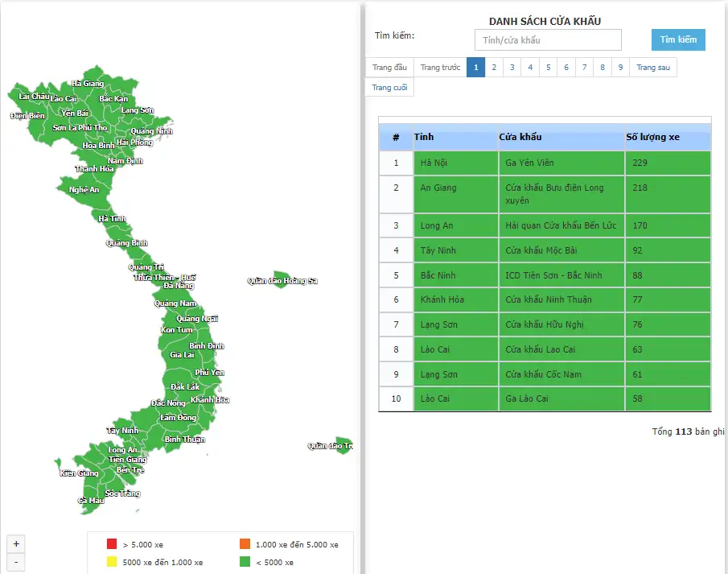The height and width of the screenshot is (574, 728).
Task: Select the Hà Nội table cell
Action: (x=456, y=163)
